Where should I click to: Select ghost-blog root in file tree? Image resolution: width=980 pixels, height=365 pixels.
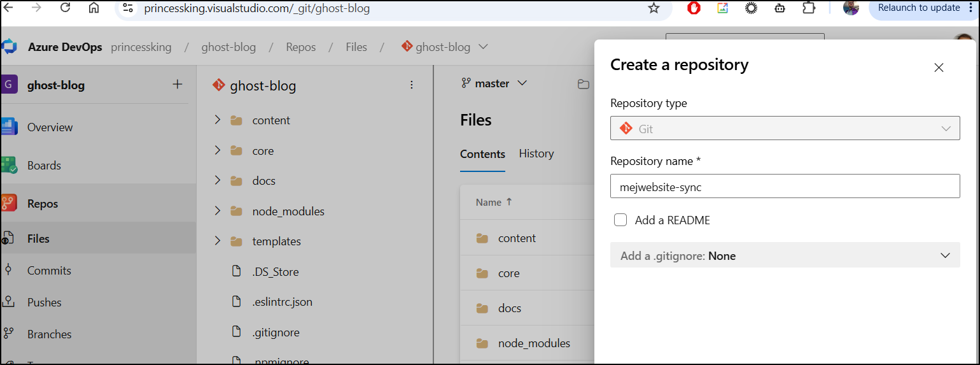click(x=263, y=85)
